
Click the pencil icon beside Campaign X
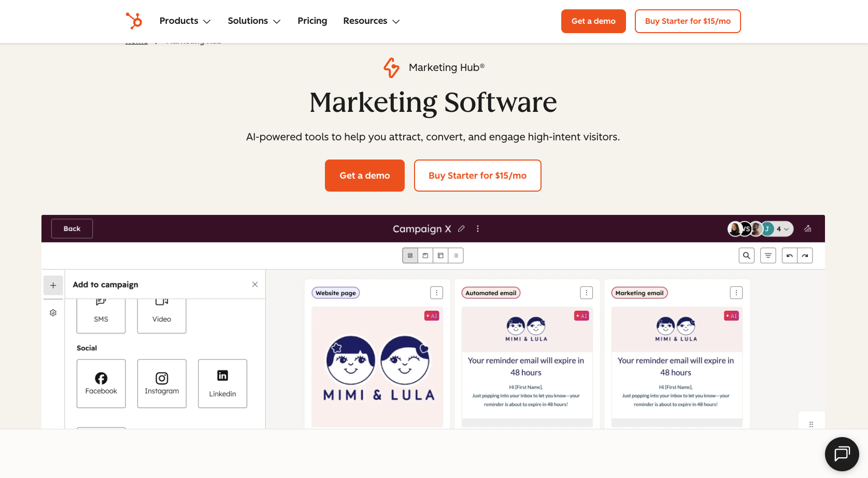pos(461,228)
